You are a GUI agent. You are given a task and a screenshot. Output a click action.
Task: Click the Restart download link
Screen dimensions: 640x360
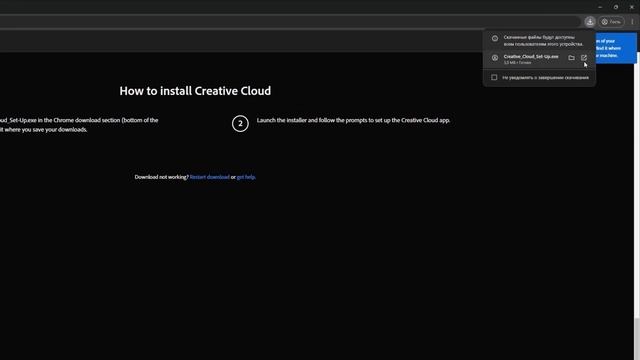209,177
